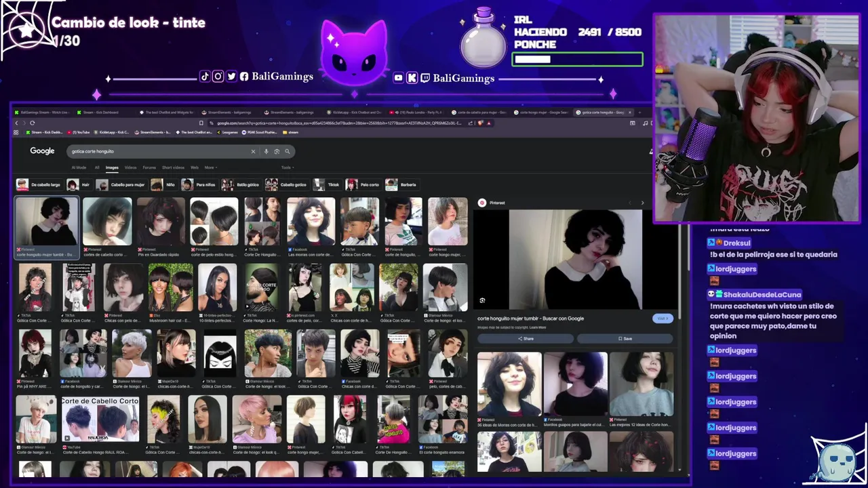The width and height of the screenshot is (868, 488).
Task: Click Dreksul username in chat
Action: 736,243
